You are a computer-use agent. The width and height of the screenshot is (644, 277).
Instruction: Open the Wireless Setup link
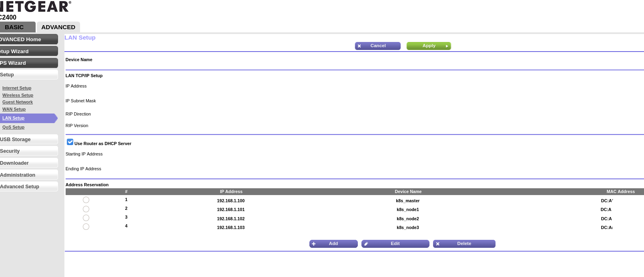(18, 95)
